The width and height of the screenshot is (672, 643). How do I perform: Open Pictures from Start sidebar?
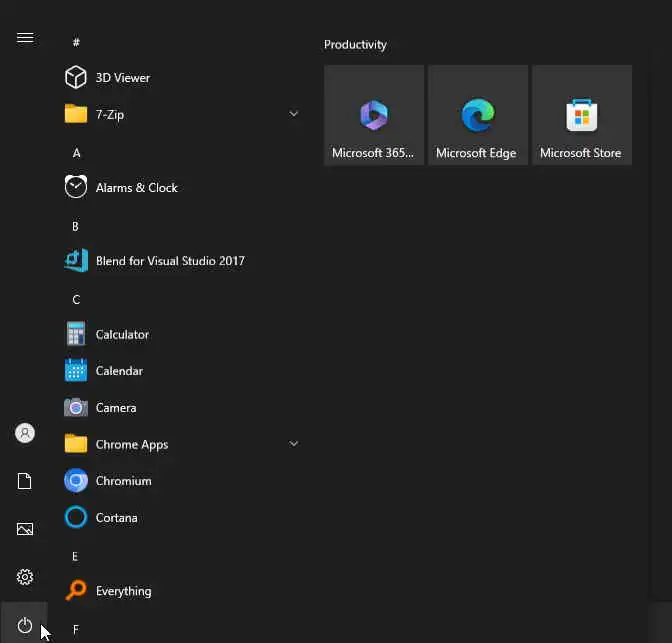click(25, 529)
